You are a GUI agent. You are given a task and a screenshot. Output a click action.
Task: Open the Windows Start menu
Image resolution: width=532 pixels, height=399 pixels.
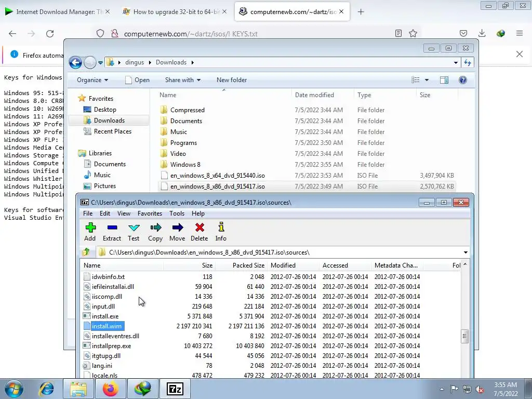tap(14, 389)
